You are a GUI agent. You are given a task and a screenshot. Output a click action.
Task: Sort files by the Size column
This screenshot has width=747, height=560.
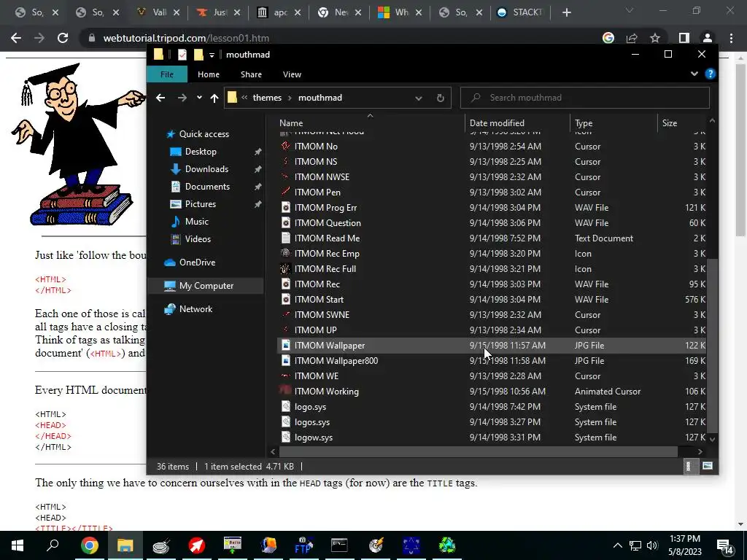(x=682, y=122)
